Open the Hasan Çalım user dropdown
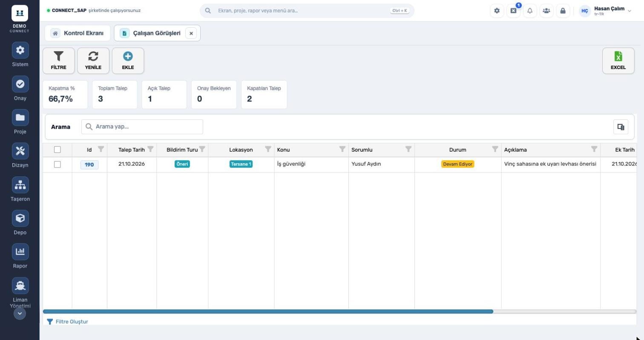The image size is (644, 340). coord(605,11)
